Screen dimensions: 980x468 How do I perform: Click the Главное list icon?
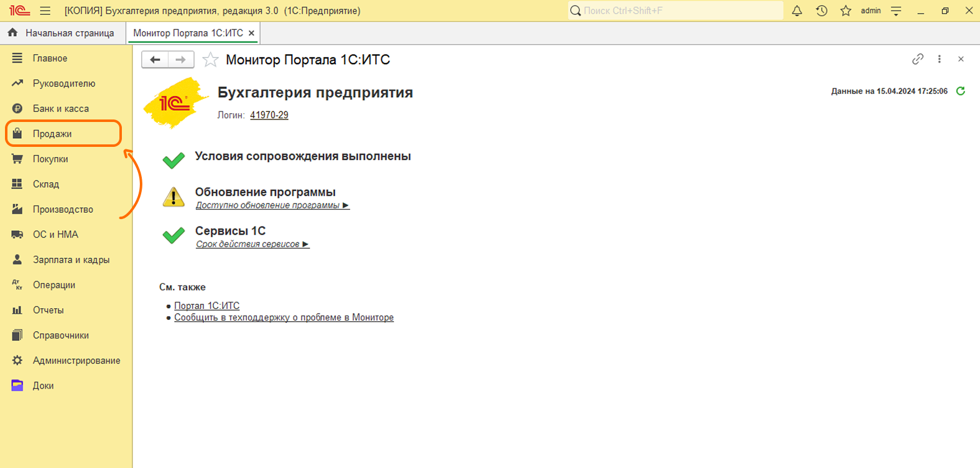click(x=17, y=58)
